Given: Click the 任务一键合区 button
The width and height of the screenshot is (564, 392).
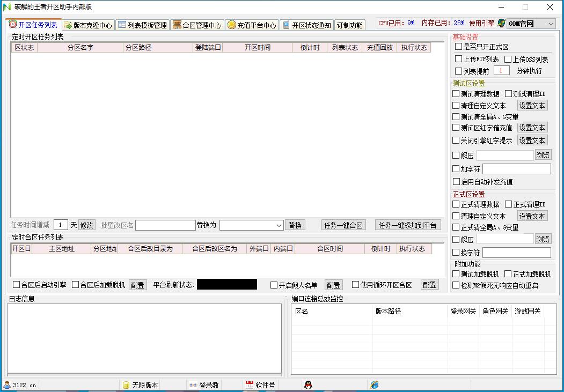Looking at the screenshot, I should [343, 225].
